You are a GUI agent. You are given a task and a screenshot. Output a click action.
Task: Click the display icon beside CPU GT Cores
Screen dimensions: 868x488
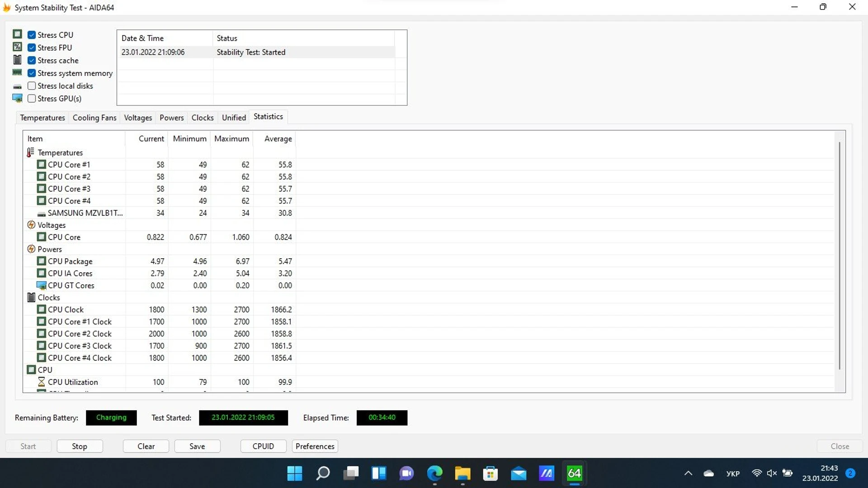[41, 285]
